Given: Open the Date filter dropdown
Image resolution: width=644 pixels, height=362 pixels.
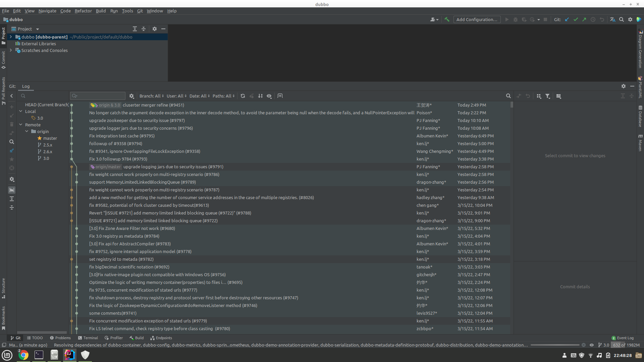Looking at the screenshot, I should pos(200,96).
